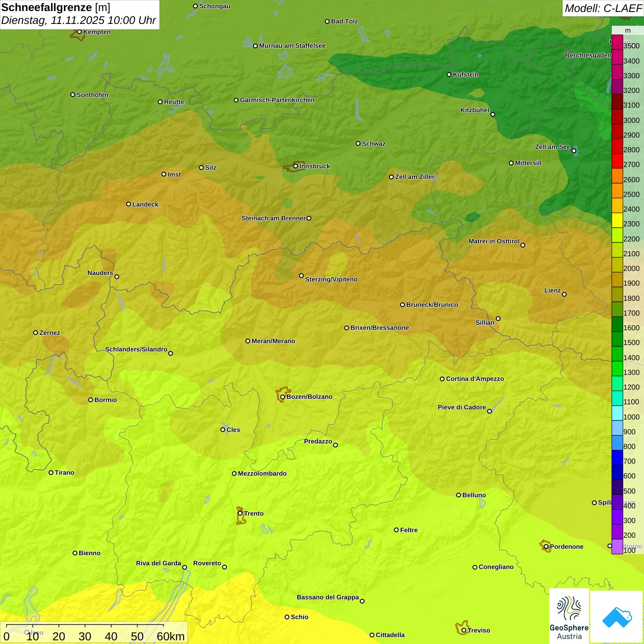644x644 pixels.
Task: Click the 'Berchtesgaden' label
Action: (x=588, y=55)
